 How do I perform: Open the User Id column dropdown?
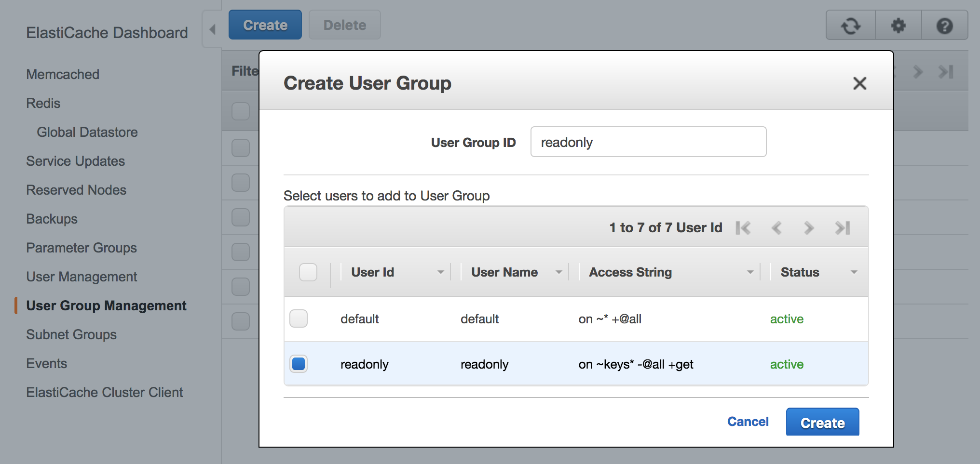pyautogui.click(x=440, y=272)
